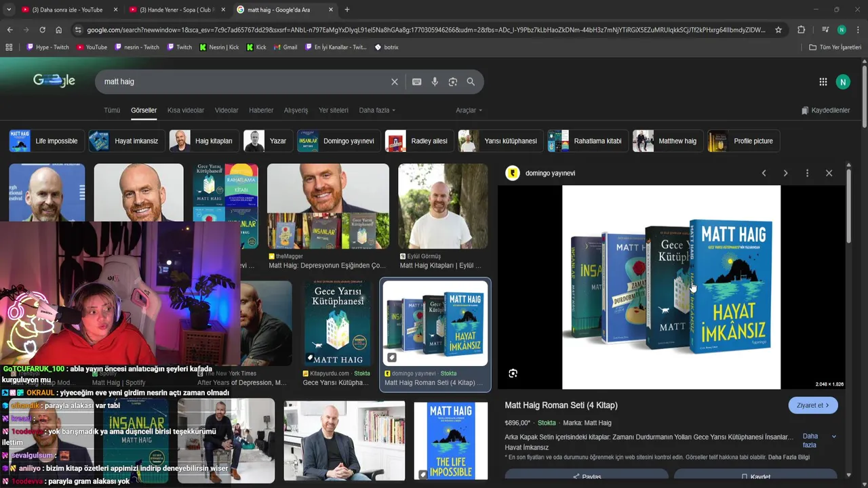The width and height of the screenshot is (868, 488).
Task: Select the Yarısı kütüphanesi filter chip
Action: coord(500,141)
